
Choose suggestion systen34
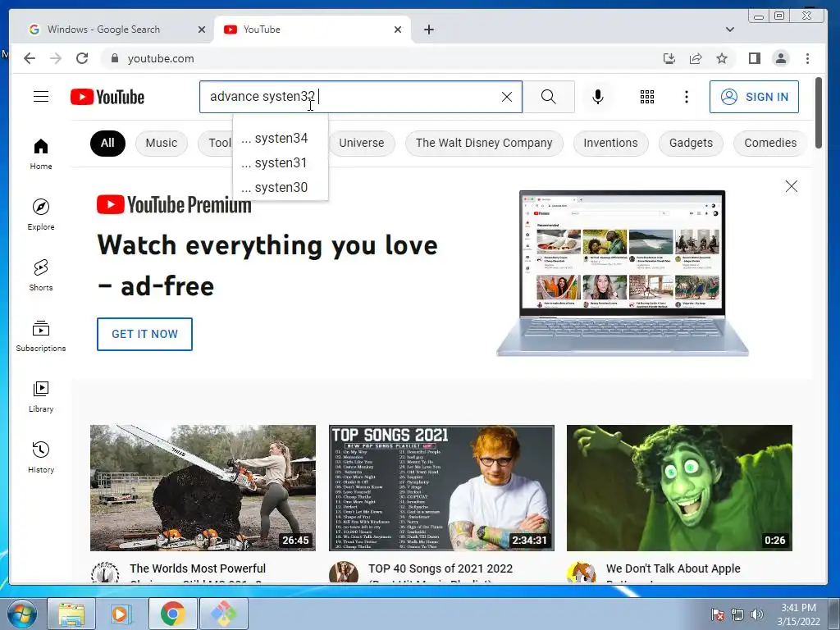click(281, 138)
